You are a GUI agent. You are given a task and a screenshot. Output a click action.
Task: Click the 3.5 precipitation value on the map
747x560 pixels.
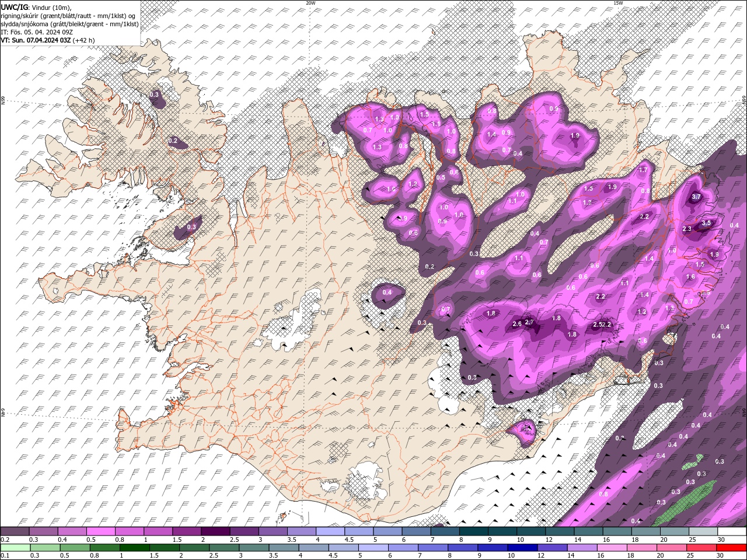(x=706, y=223)
